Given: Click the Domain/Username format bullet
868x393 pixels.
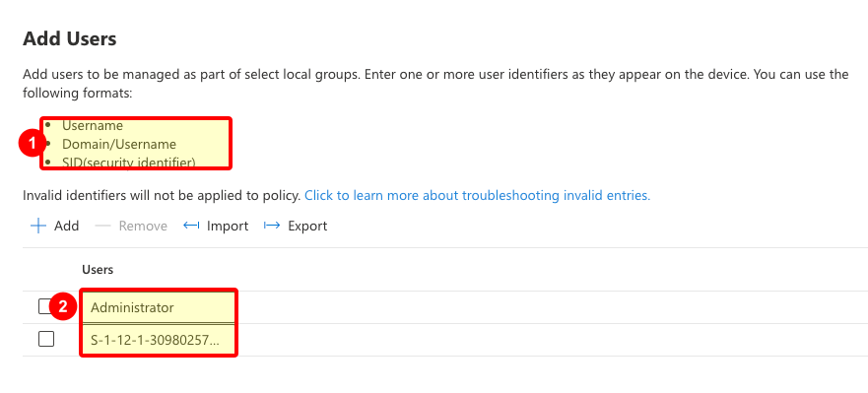Looking at the screenshot, I should click(119, 144).
